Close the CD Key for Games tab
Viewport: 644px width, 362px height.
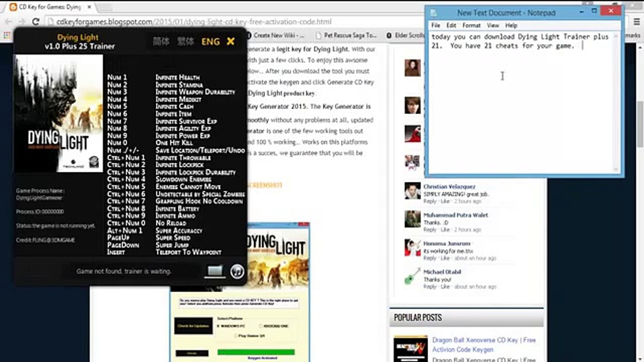pyautogui.click(x=89, y=7)
